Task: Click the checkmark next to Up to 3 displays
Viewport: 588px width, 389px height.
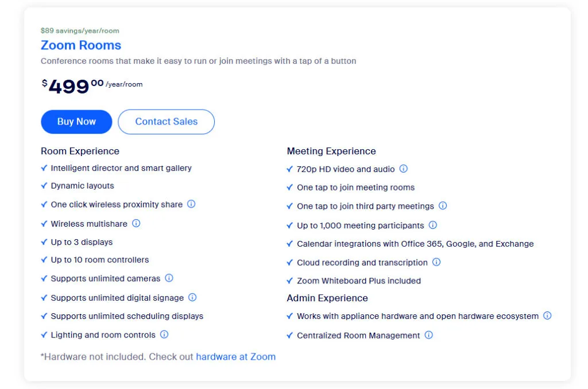Action: (44, 242)
